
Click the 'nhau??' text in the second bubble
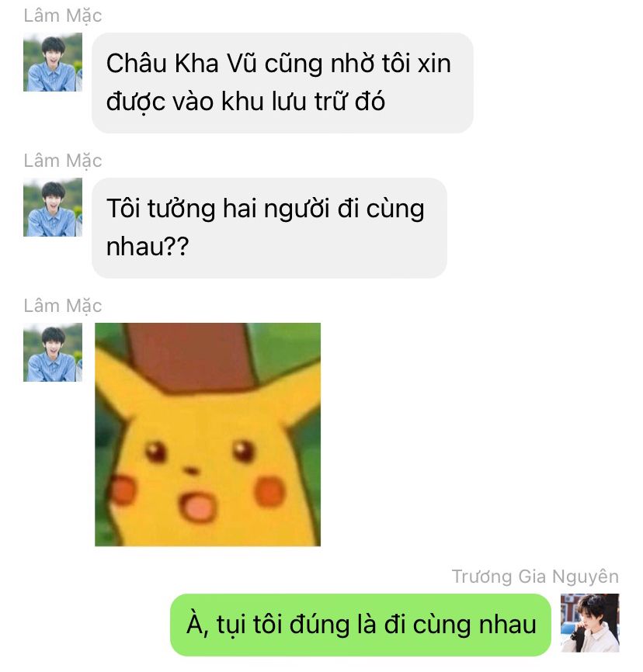pos(148,248)
